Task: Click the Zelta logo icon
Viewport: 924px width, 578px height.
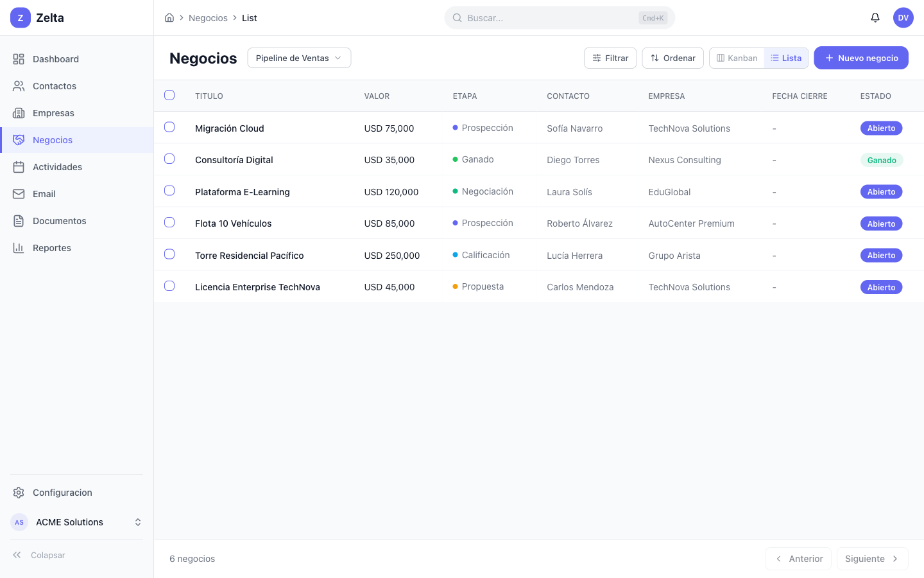Action: [x=21, y=18]
